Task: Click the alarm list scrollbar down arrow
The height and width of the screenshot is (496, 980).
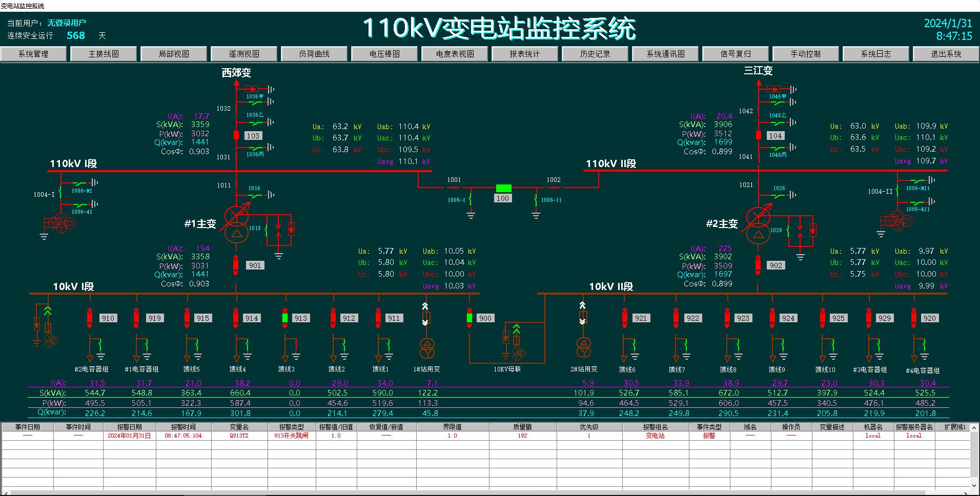Action: (x=974, y=485)
